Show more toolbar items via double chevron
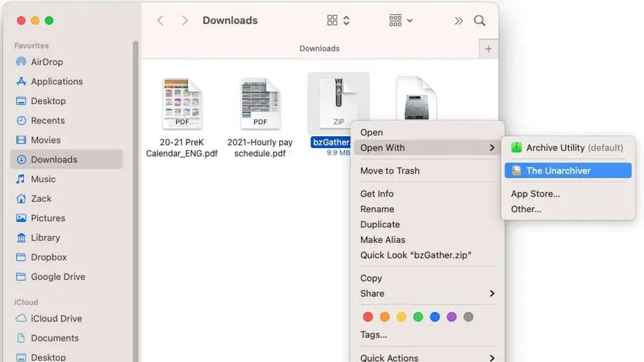Image resolution: width=644 pixels, height=362 pixels. (458, 20)
